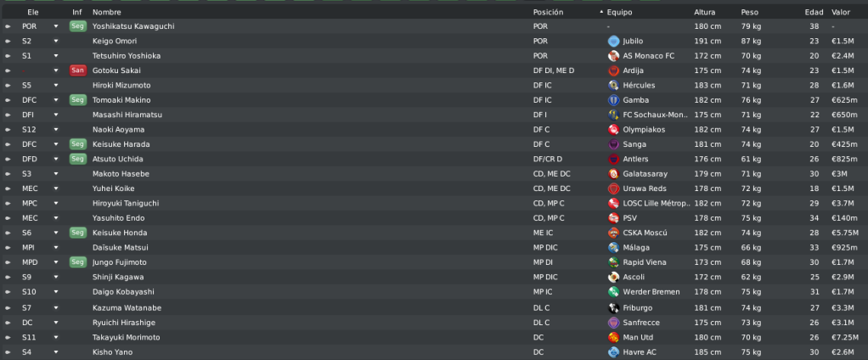Sort by Posición column header
Screen dimensions: 868x360
click(x=548, y=12)
